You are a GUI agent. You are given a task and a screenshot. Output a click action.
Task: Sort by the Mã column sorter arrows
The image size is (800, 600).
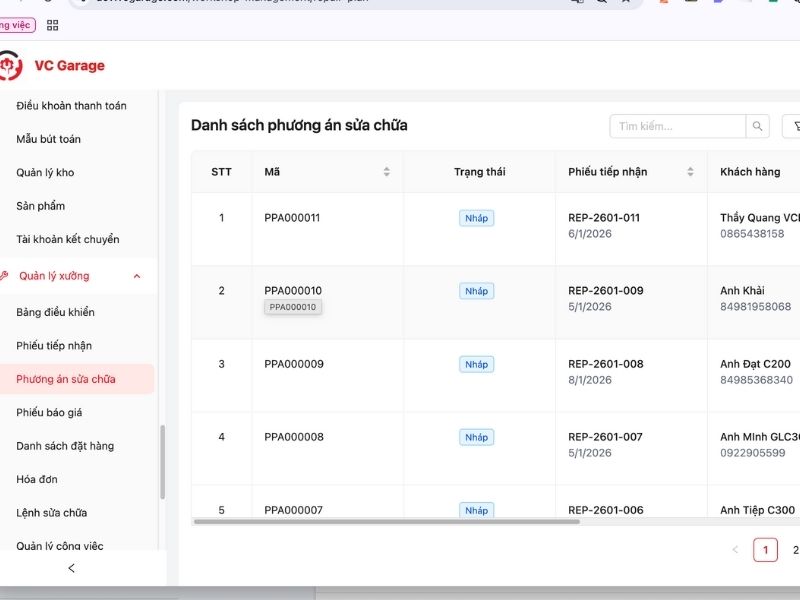pos(386,172)
